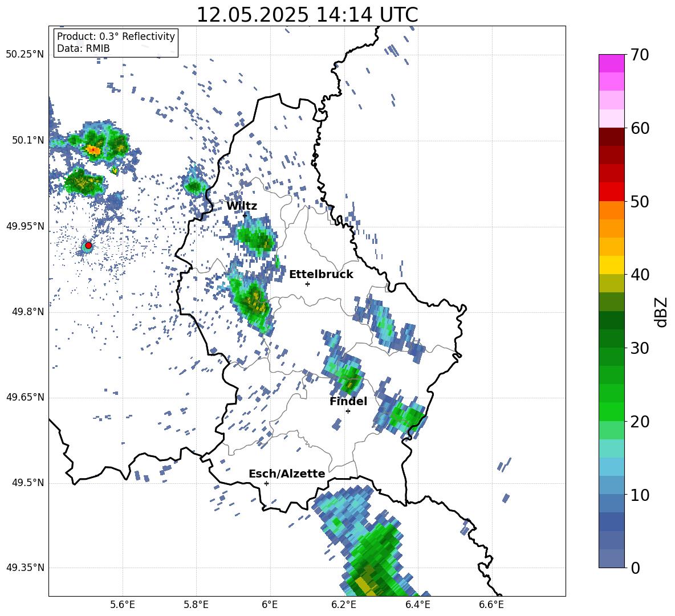This screenshot has height=616, width=675.
Task: Click the 50.25°N latitude label
Action: 25,55
